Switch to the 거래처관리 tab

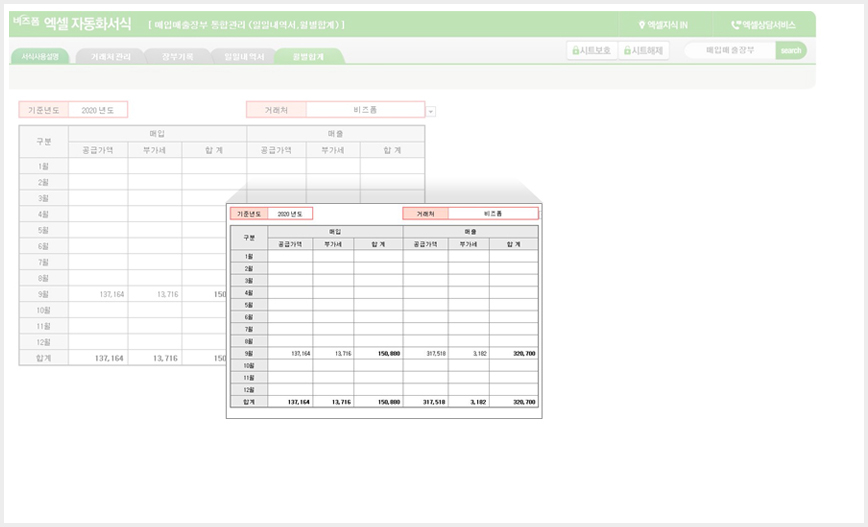pyautogui.click(x=111, y=56)
